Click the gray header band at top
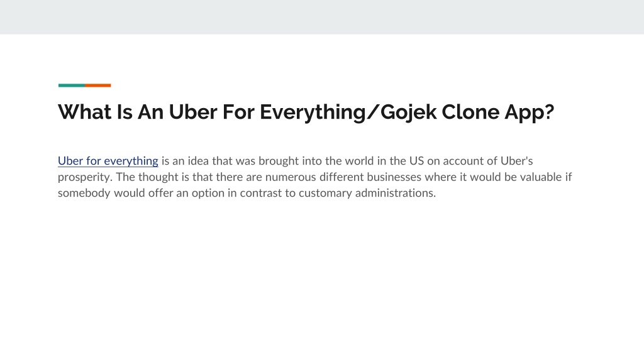 pyautogui.click(x=322, y=17)
